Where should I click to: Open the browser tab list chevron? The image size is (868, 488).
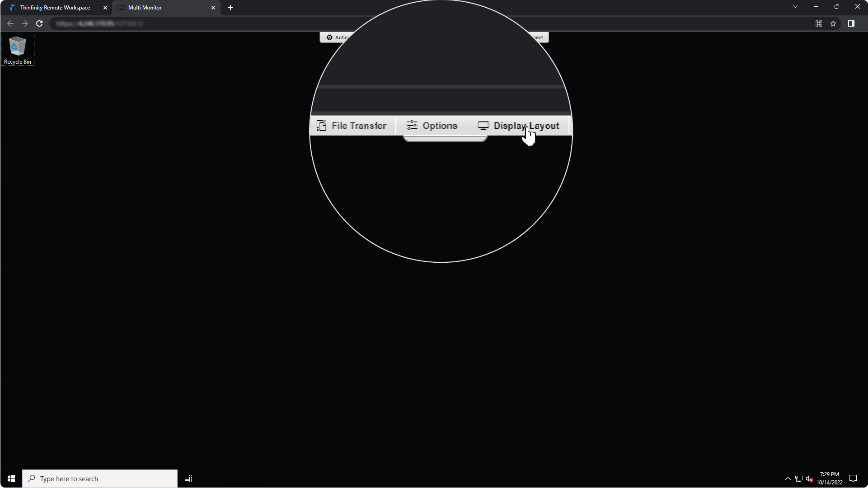(x=795, y=7)
